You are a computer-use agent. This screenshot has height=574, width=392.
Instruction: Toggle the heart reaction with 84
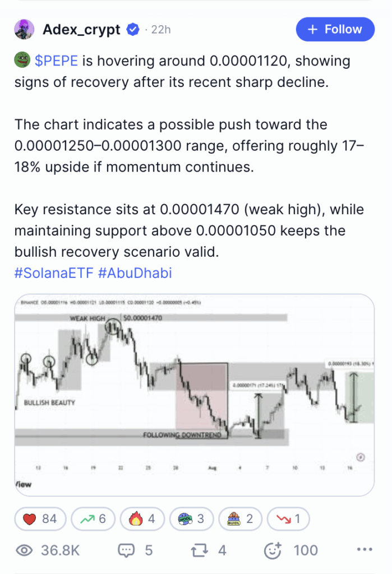pyautogui.click(x=40, y=519)
